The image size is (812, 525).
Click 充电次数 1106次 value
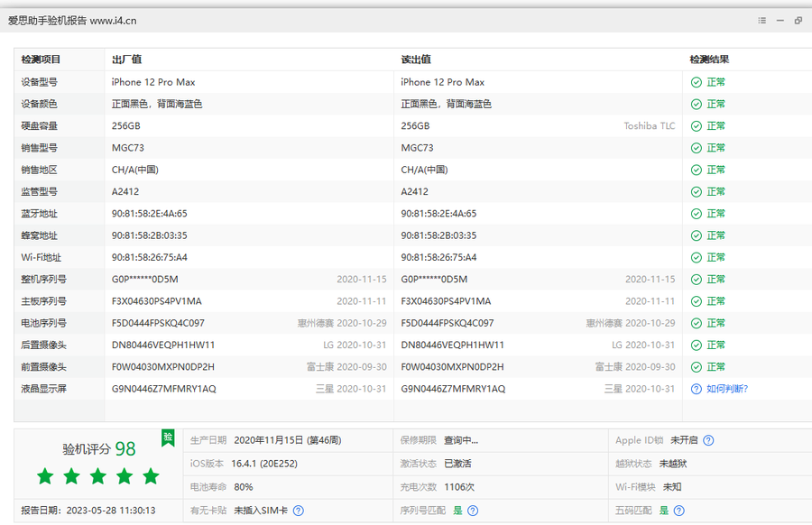point(459,487)
